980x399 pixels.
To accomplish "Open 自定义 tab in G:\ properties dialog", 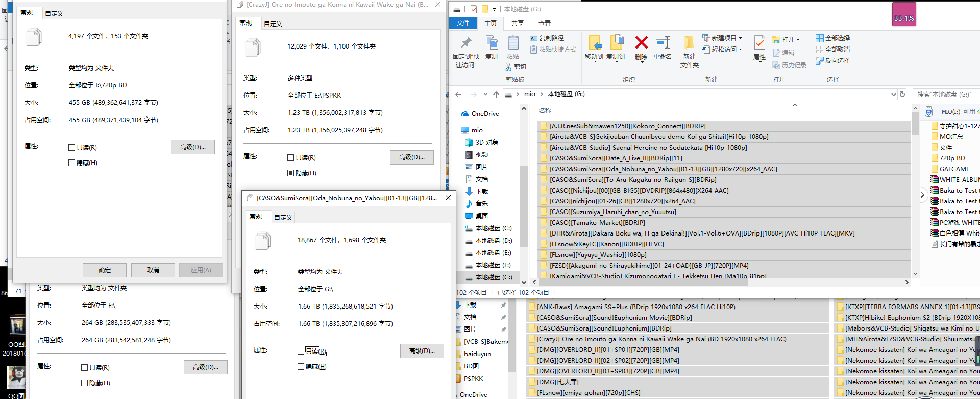I will click(x=283, y=218).
